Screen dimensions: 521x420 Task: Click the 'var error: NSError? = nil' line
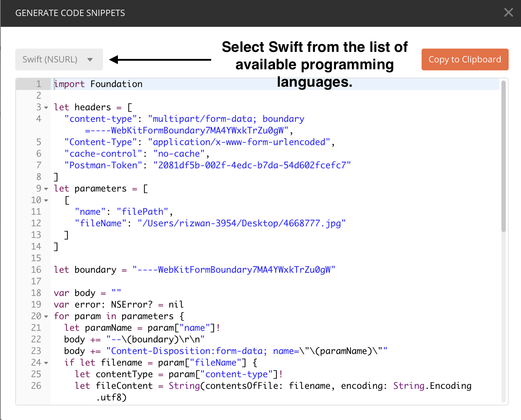[119, 305]
